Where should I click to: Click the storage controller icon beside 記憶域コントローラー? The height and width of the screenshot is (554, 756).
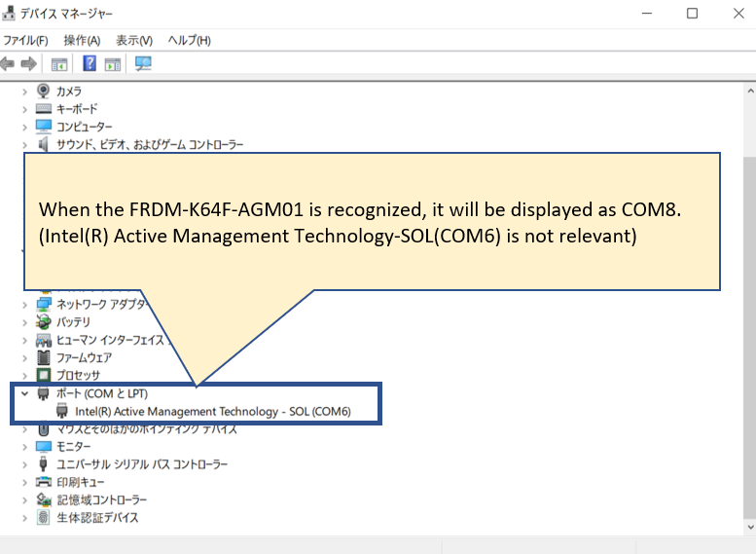pos(44,499)
